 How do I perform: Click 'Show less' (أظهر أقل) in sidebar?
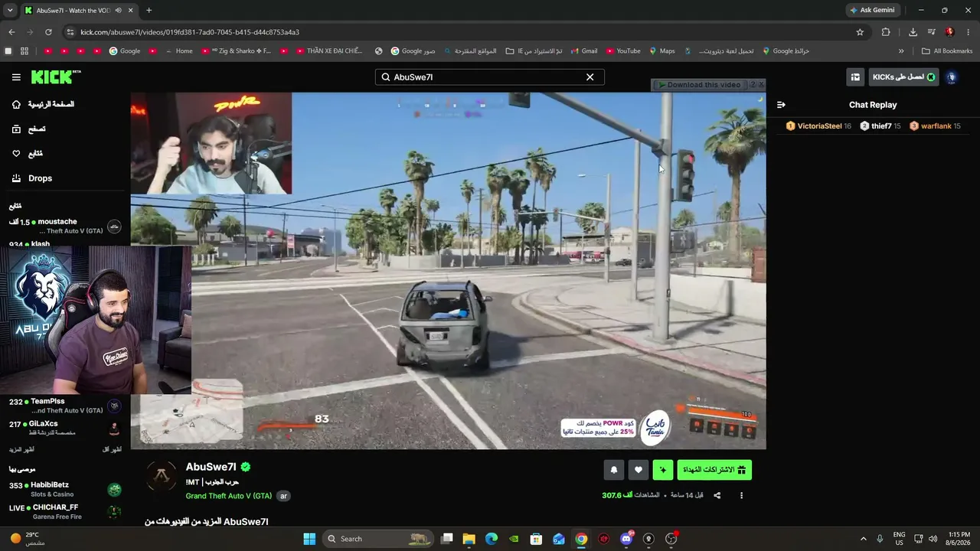click(x=112, y=450)
